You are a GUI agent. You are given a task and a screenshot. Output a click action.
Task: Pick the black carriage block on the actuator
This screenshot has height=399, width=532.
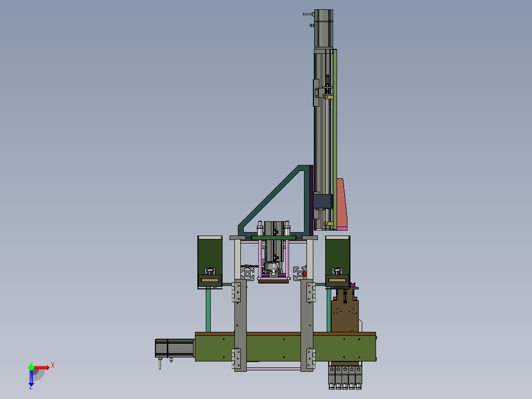(x=322, y=201)
